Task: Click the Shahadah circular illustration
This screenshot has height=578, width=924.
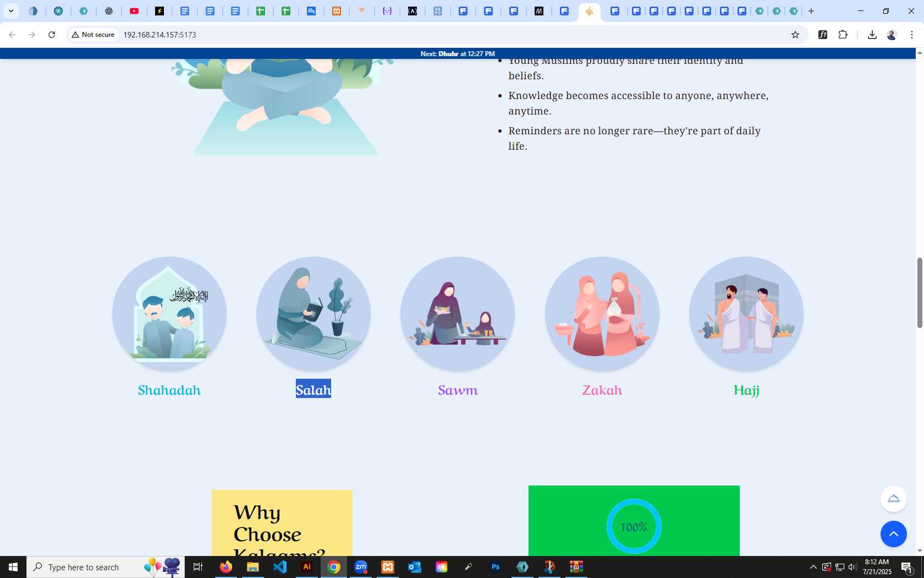Action: click(169, 314)
